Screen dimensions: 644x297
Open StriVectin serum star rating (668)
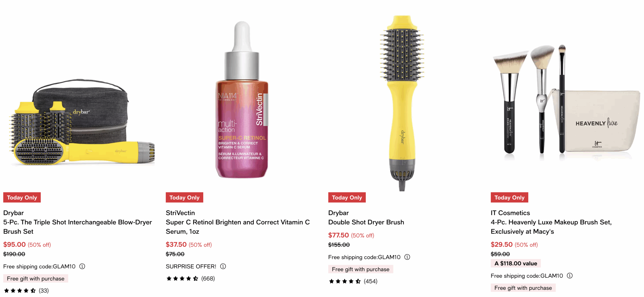(190, 278)
